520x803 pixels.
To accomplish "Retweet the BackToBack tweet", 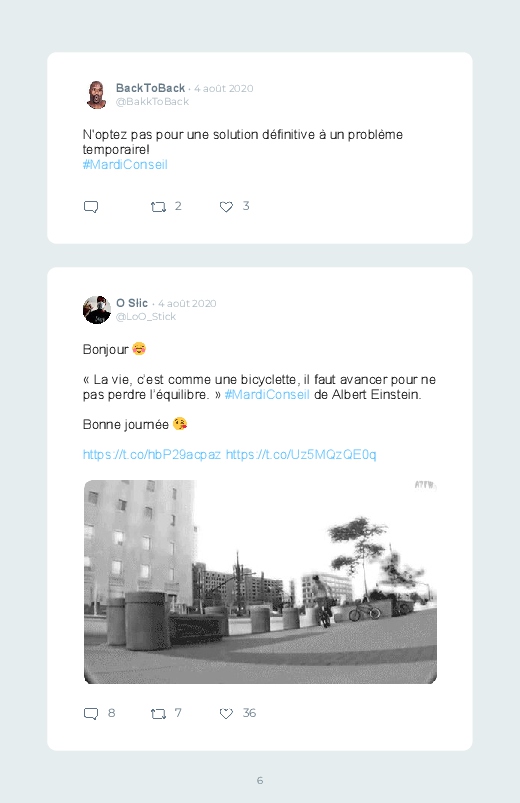I will pos(158,207).
